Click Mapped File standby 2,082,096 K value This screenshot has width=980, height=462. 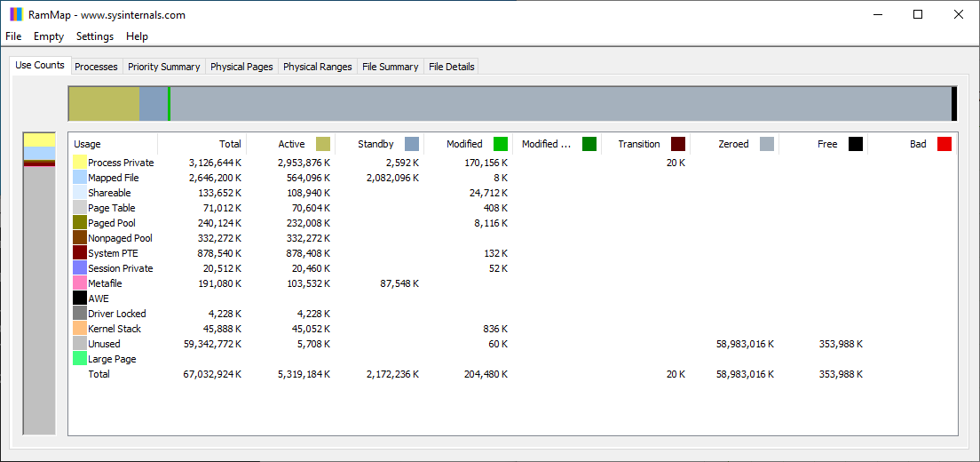[393, 178]
